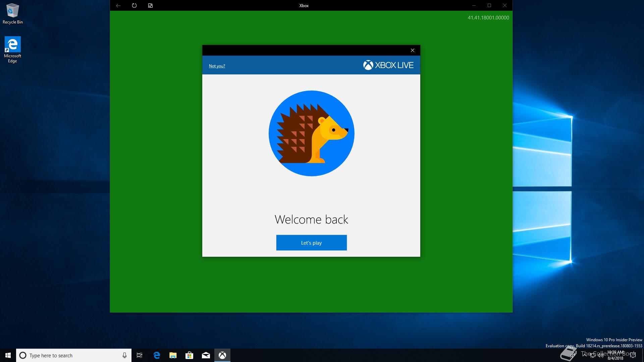Click the Cortana circle icon in search box
The width and height of the screenshot is (644, 362).
point(23,355)
